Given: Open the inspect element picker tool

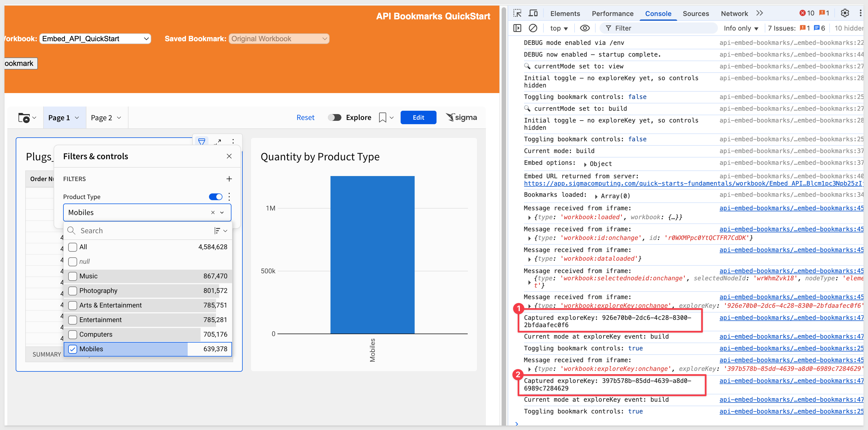Looking at the screenshot, I should click(x=517, y=13).
